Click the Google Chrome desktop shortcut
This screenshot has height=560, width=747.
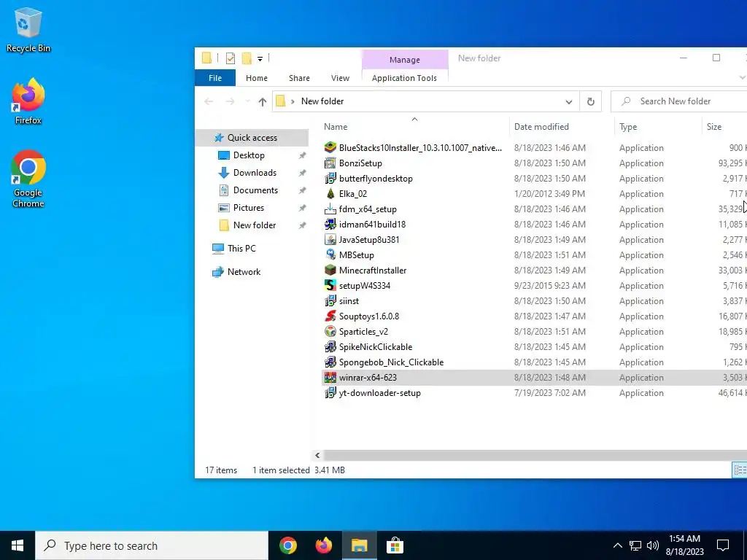28,179
